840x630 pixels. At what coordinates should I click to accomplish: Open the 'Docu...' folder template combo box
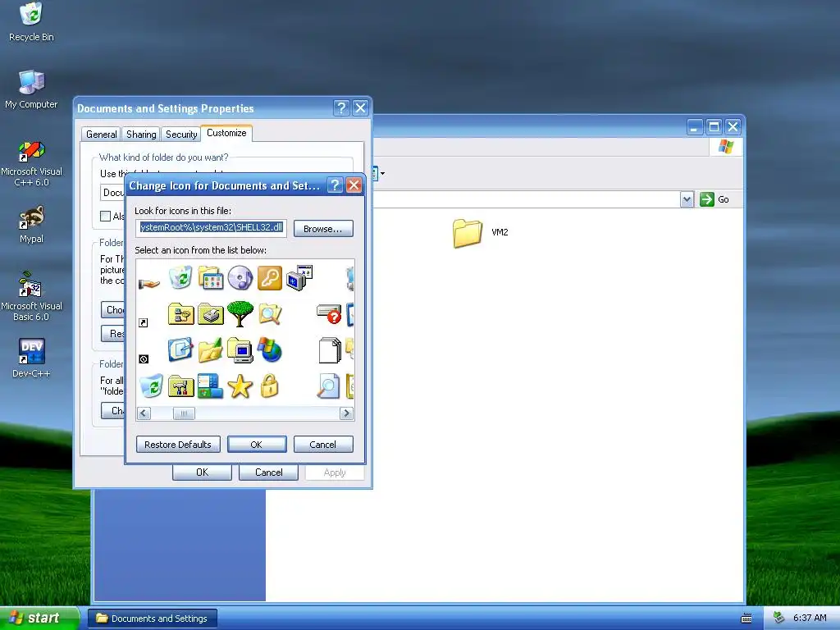[x=112, y=193]
